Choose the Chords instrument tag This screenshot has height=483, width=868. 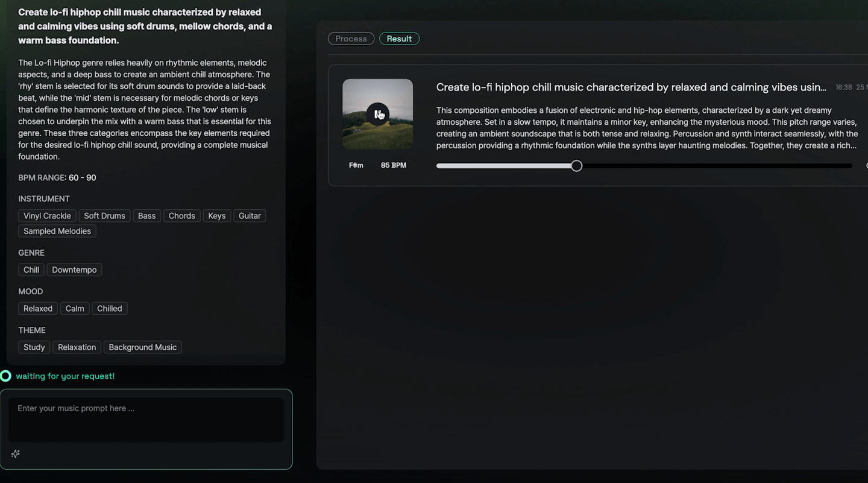(181, 216)
